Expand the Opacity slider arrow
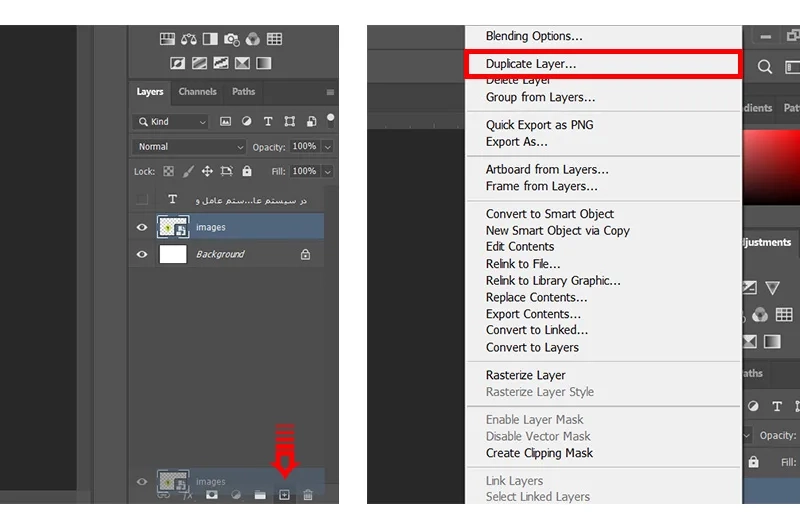 [328, 147]
